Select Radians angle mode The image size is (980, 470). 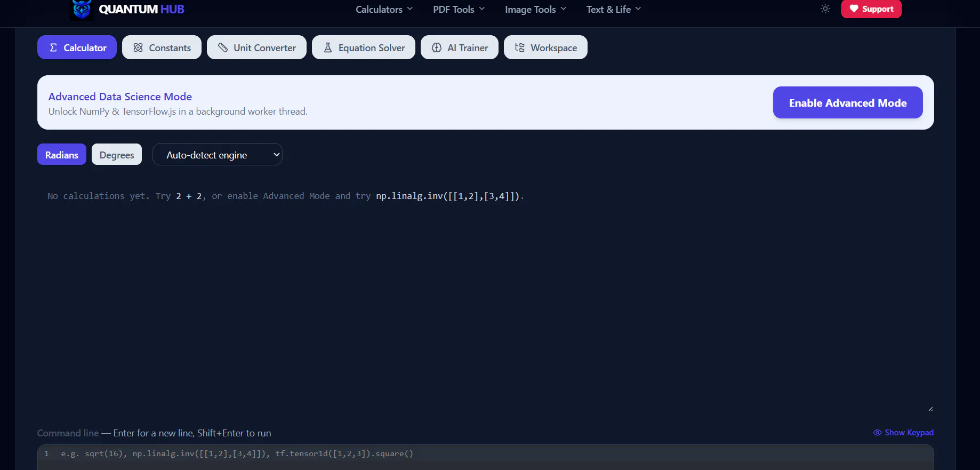click(62, 154)
